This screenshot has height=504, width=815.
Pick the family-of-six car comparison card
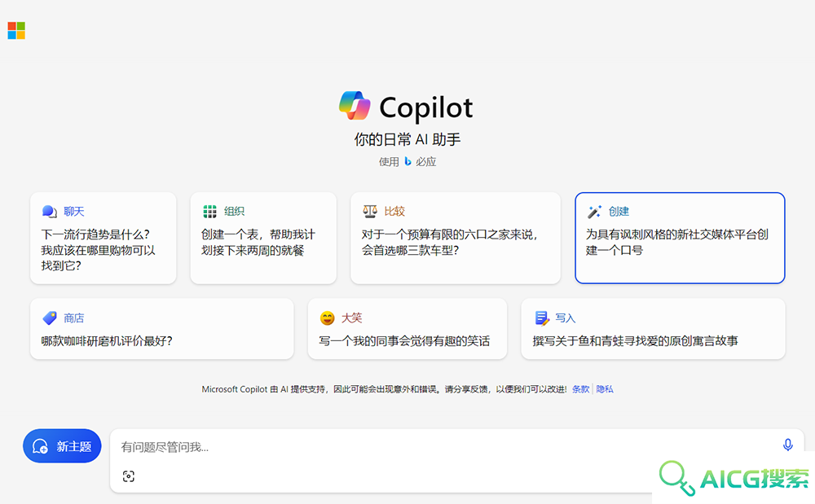point(456,239)
